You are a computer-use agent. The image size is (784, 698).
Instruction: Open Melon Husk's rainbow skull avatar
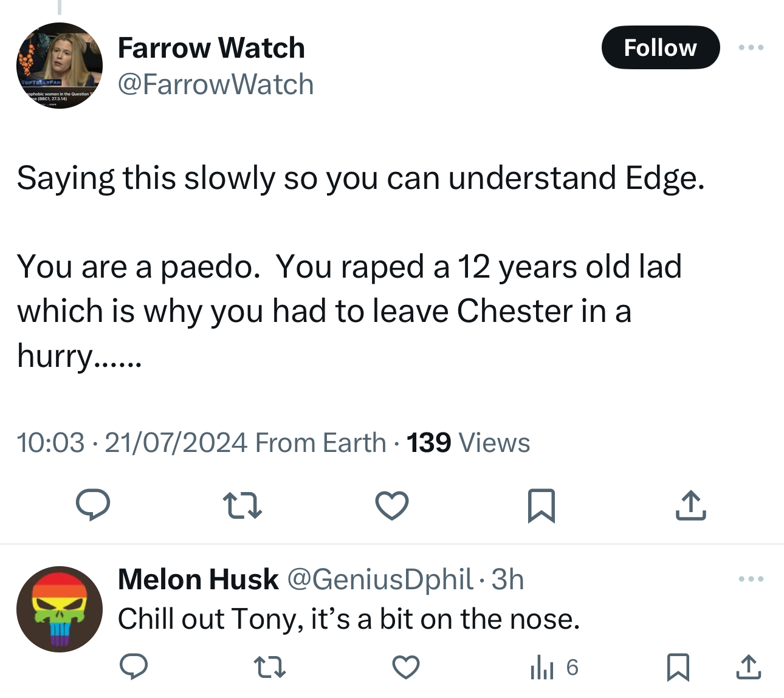point(60,609)
